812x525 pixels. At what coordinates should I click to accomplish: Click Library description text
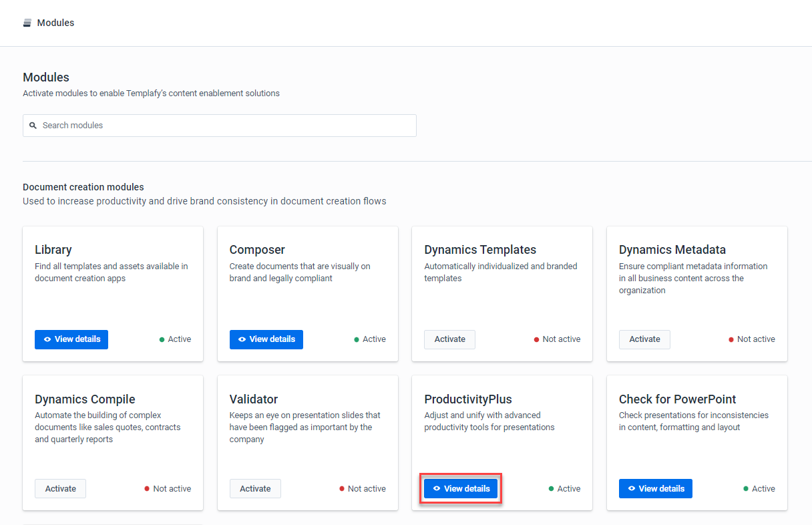tap(112, 273)
